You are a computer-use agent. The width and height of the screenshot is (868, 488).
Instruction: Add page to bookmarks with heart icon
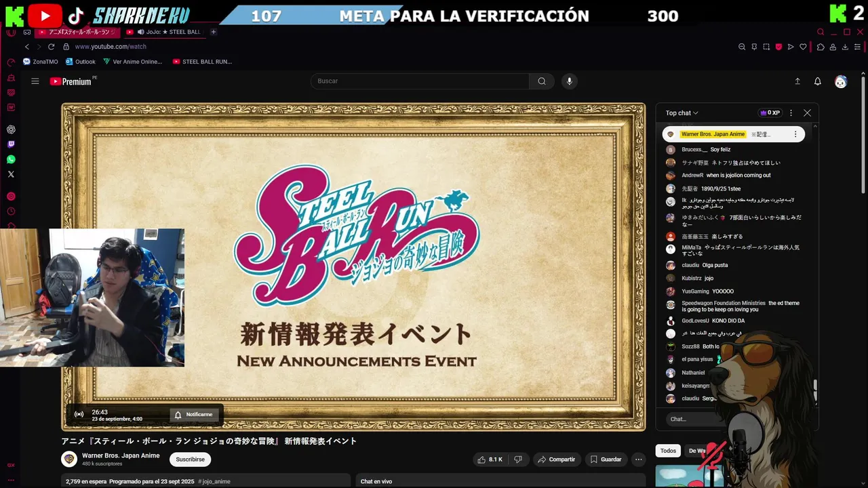click(804, 47)
